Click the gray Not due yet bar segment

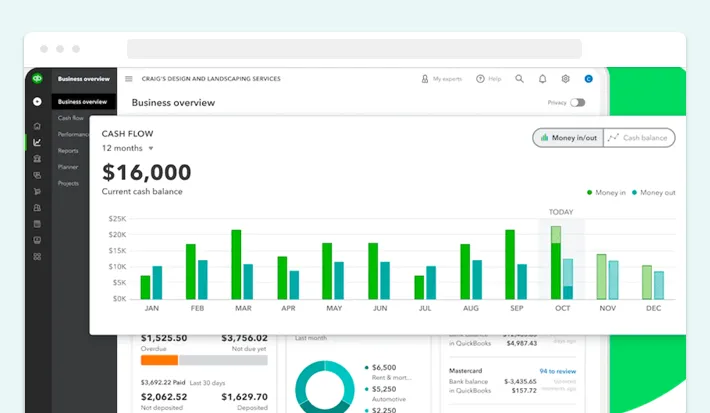(223, 360)
